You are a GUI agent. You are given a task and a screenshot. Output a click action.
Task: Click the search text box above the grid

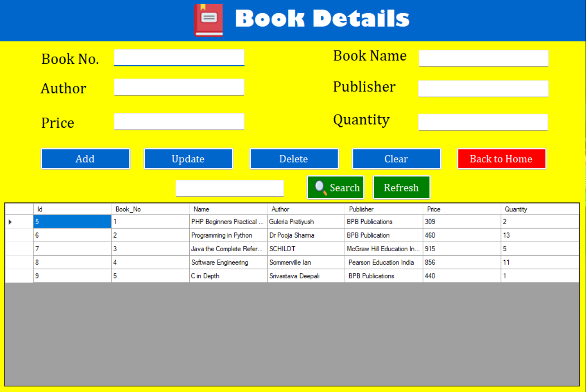click(x=229, y=188)
